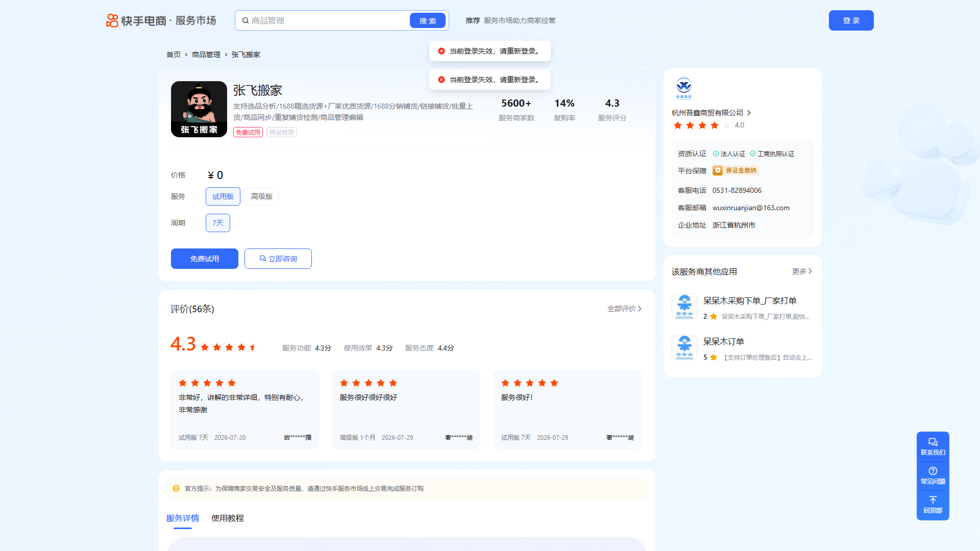
Task: Open 全部评价 to view all reviews
Action: tap(624, 309)
